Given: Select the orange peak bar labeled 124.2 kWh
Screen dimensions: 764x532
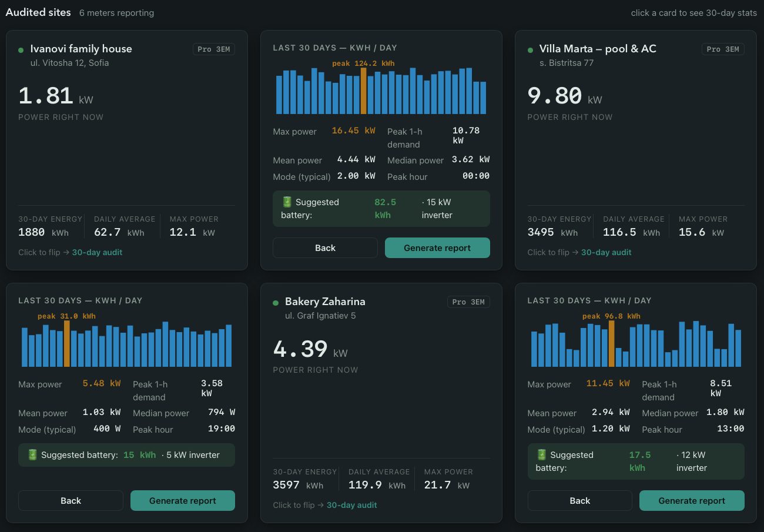Looking at the screenshot, I should click(364, 91).
